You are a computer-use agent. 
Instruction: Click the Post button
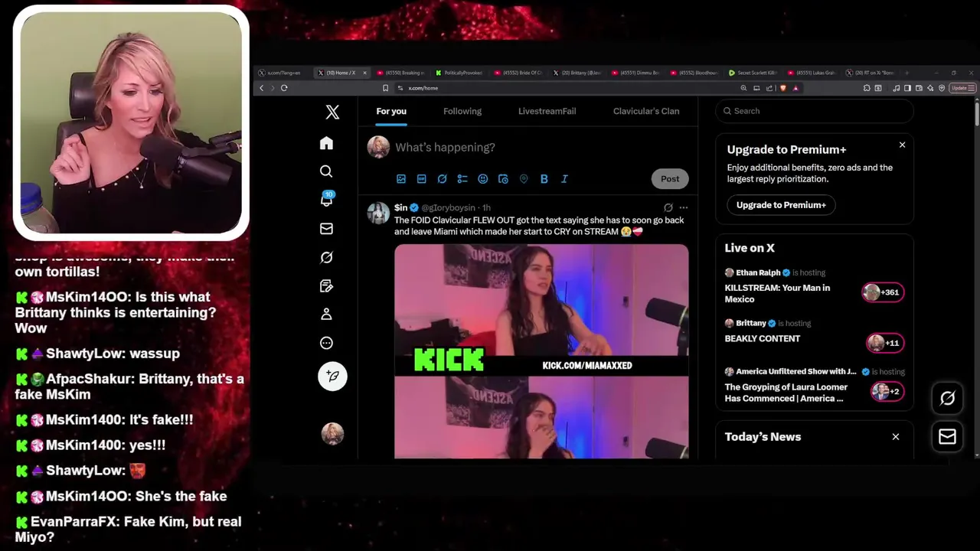coord(670,178)
